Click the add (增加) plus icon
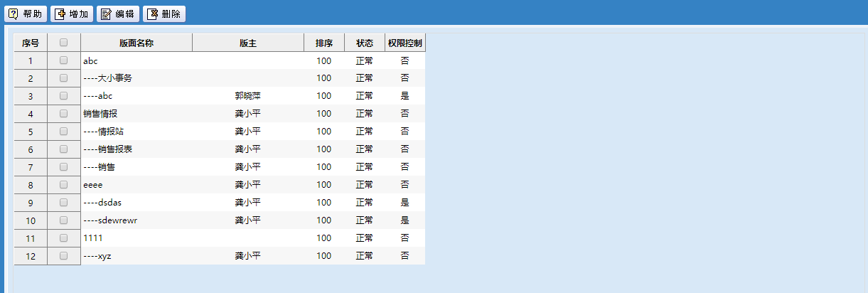 [x=60, y=14]
